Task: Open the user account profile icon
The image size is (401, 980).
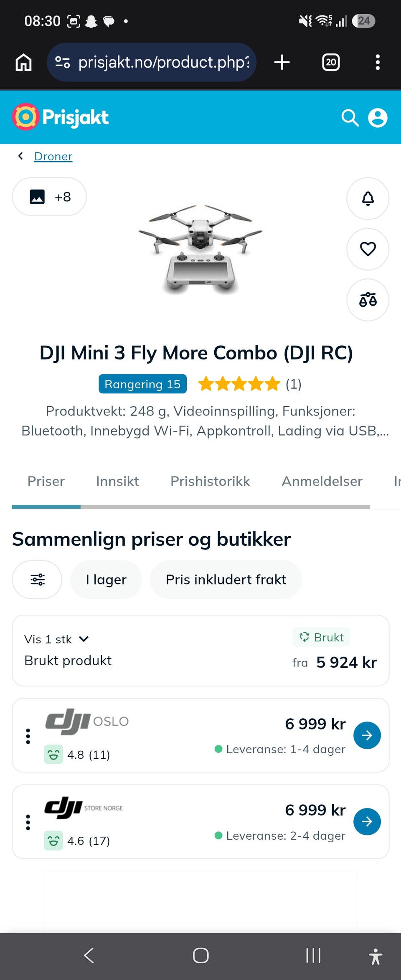Action: (x=378, y=118)
